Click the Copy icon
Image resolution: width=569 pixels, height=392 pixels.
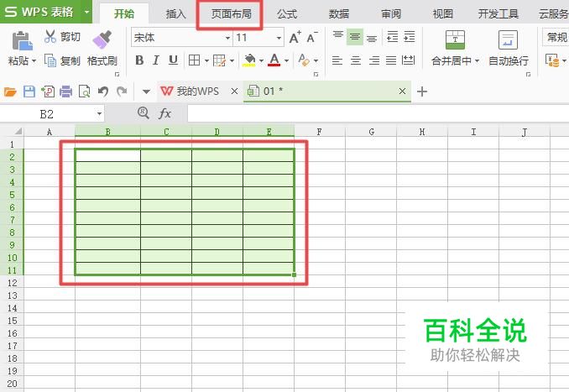point(50,60)
